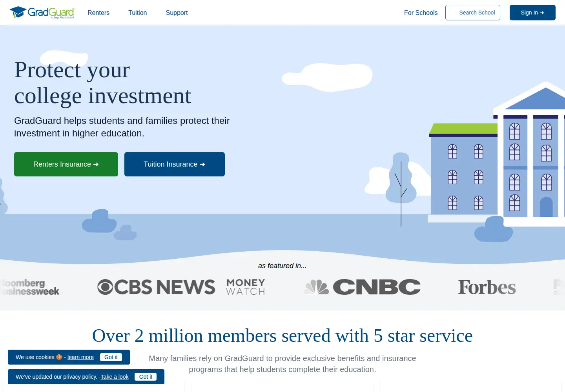This screenshot has height=392, width=565.
Task: Click the CBS News eye logo
Action: (105, 287)
